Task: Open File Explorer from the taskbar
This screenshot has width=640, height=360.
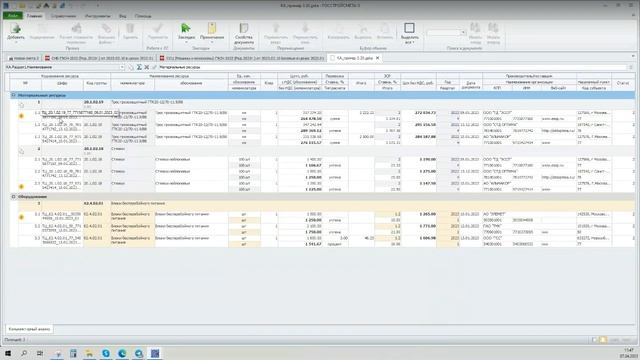Action: coord(89,353)
